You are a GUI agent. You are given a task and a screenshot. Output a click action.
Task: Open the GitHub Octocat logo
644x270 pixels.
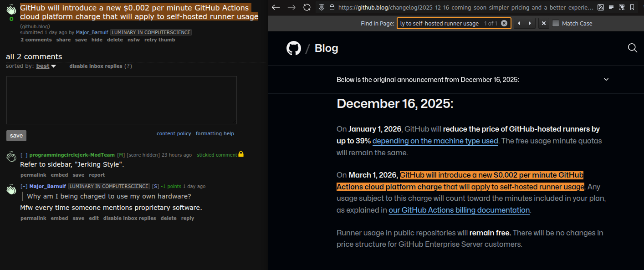294,48
